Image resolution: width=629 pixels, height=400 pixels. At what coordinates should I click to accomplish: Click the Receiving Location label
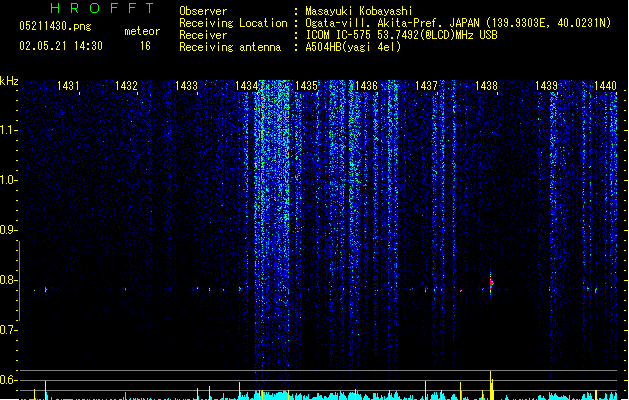pyautogui.click(x=233, y=23)
